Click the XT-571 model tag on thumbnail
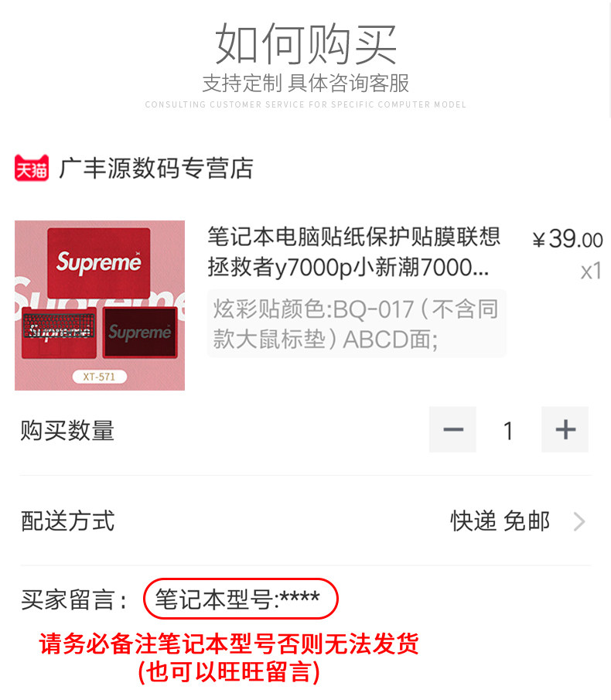 [x=100, y=377]
